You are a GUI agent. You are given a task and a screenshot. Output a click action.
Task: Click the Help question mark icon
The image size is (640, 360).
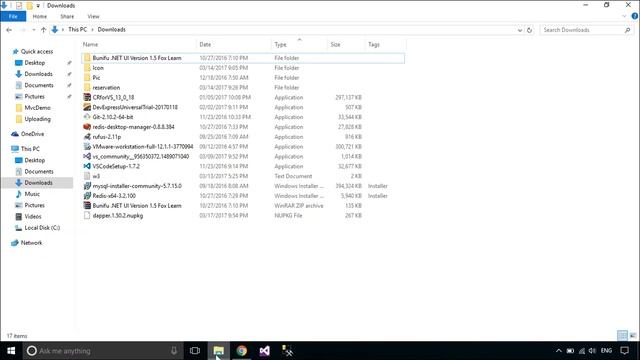(635, 16)
